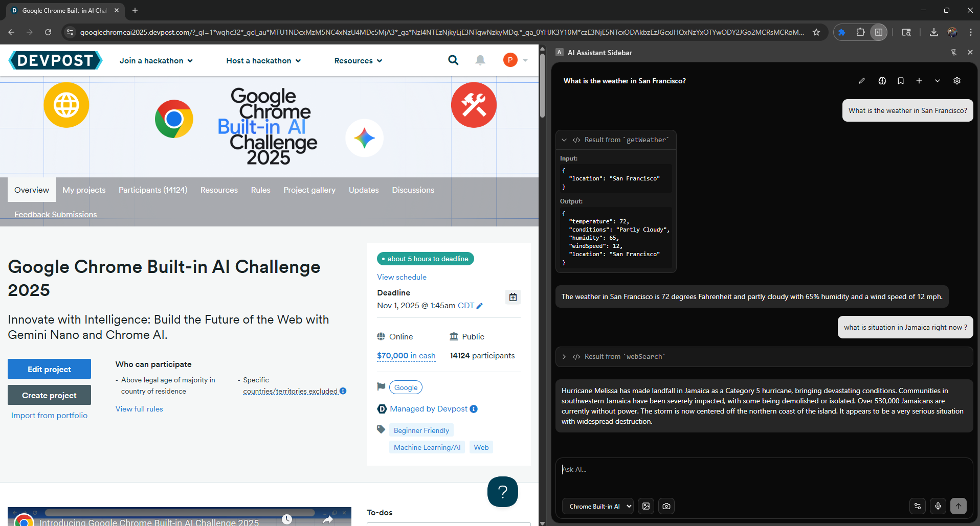This screenshot has height=526, width=980.
Task: Open Devpost notifications bell
Action: coord(480,60)
